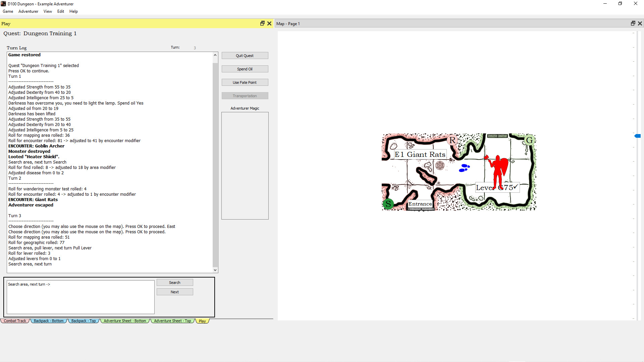
Task: Switch to Backpack - Top tab
Action: pos(84,321)
